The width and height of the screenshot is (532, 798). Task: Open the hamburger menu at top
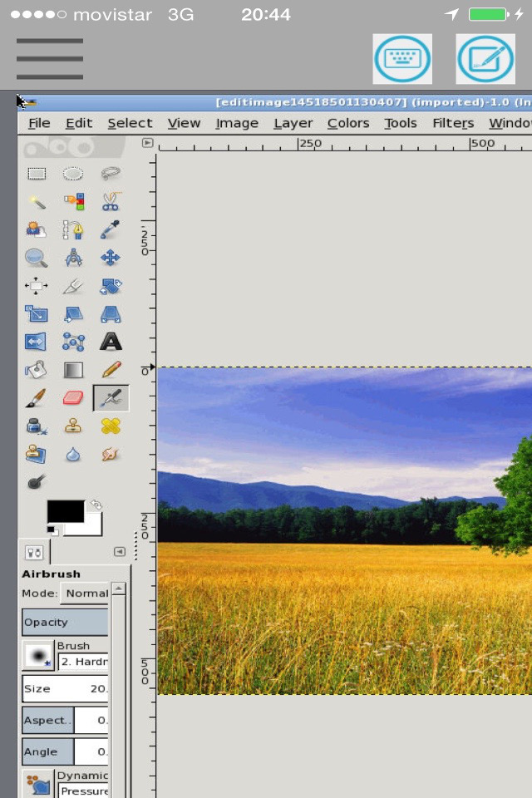(x=49, y=58)
